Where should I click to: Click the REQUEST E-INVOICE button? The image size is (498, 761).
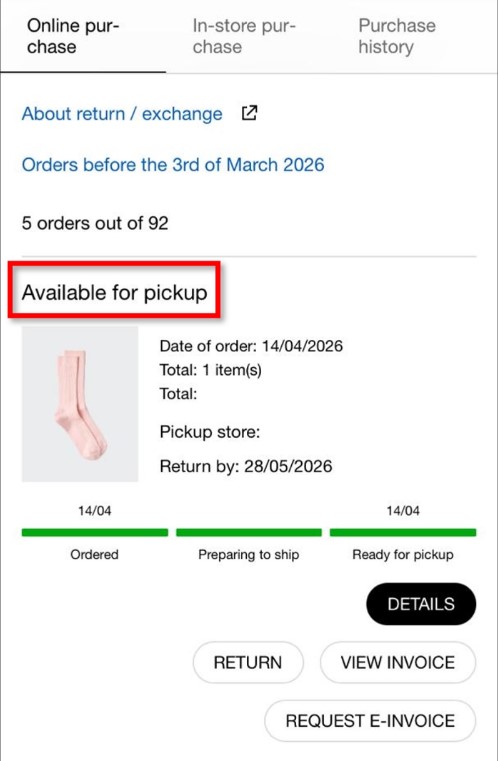tap(370, 721)
